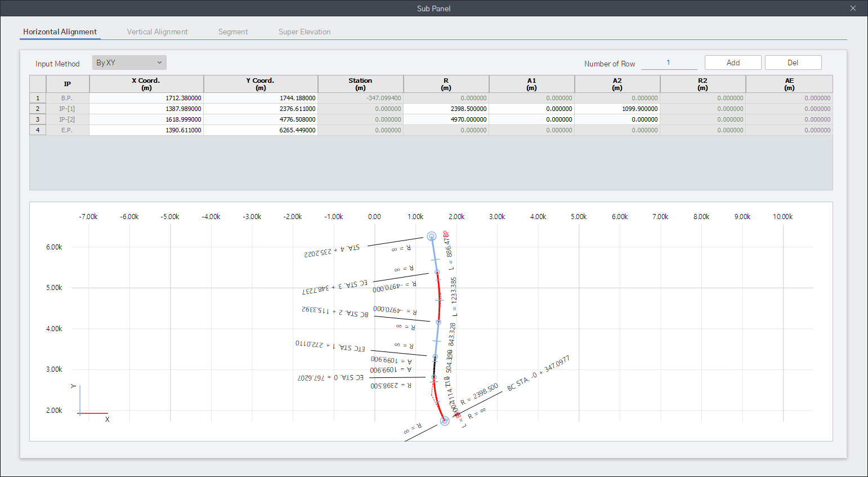Viewport: 868px width, 477px height.
Task: Click the A1 column header
Action: [532, 84]
